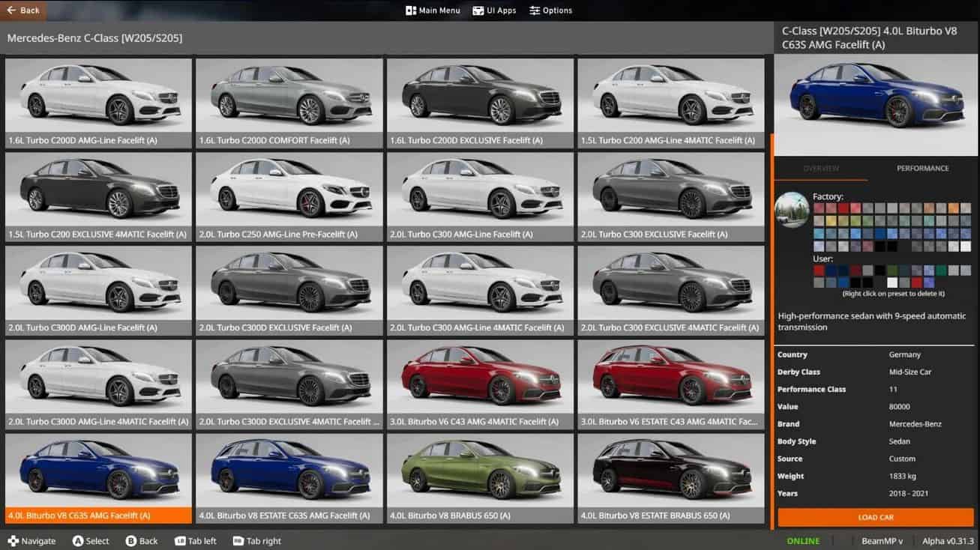Choose the white user paint preset

pyautogui.click(x=892, y=282)
